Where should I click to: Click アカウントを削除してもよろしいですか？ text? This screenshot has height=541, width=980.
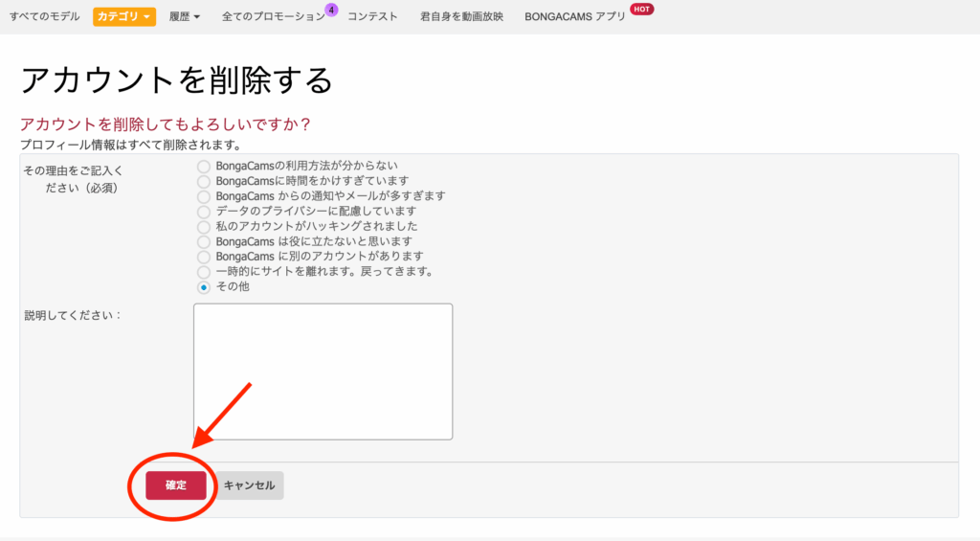pos(166,124)
